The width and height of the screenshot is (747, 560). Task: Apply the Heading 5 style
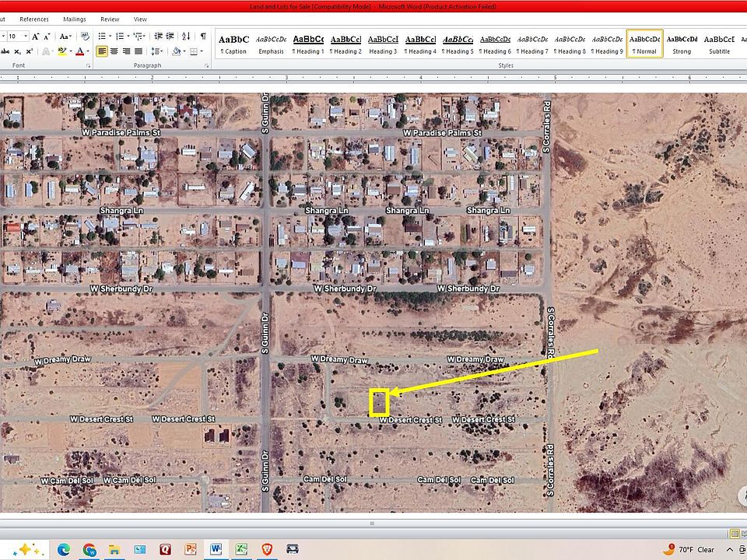458,44
